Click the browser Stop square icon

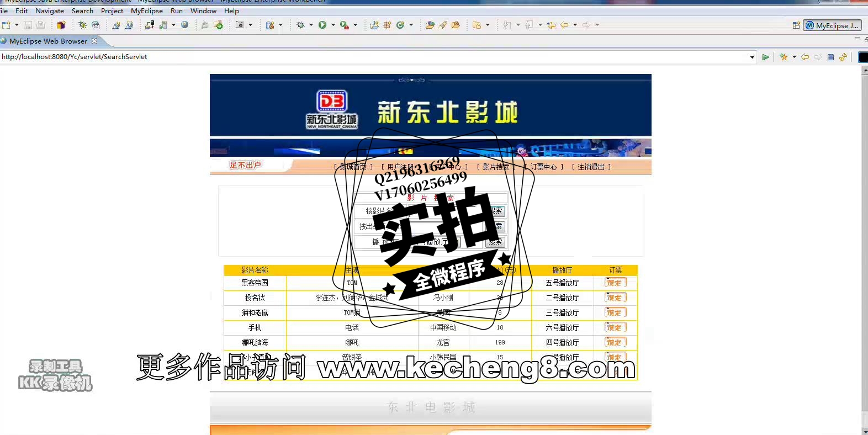[830, 57]
